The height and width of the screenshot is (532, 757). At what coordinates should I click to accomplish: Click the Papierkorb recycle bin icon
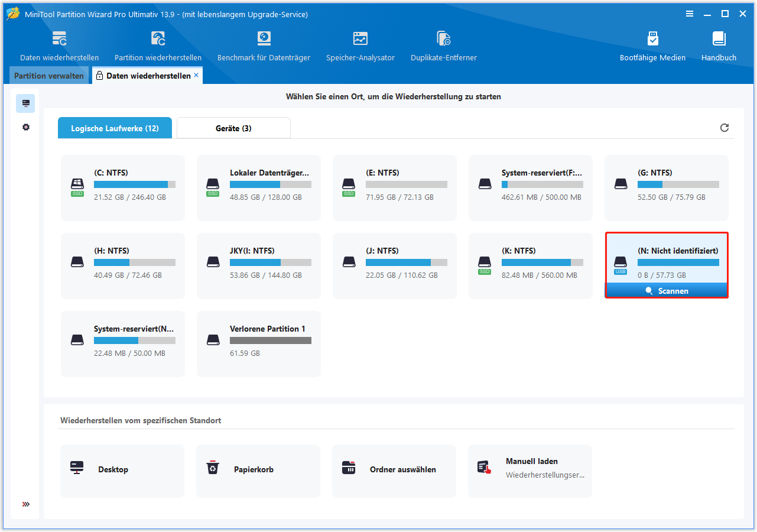click(x=213, y=468)
